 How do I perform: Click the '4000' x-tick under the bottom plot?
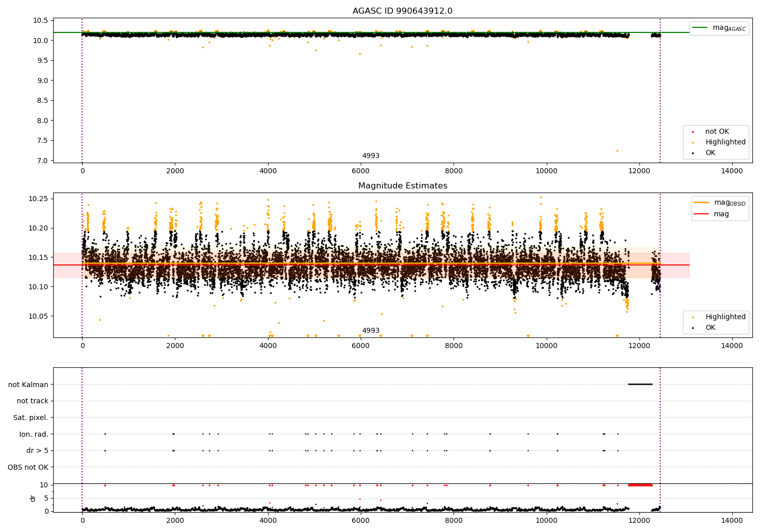268,521
